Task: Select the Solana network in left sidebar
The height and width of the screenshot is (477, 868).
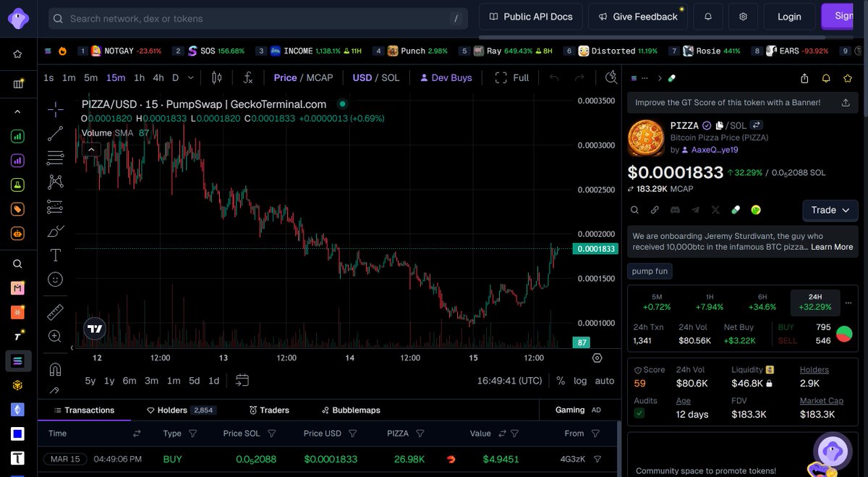Action: (17, 360)
